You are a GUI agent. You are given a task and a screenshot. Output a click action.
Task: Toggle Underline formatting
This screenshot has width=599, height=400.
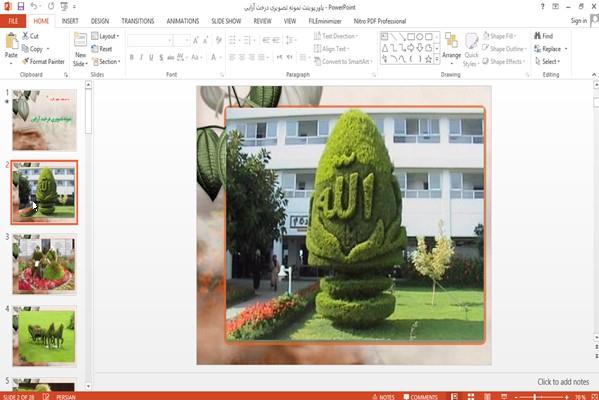click(x=151, y=57)
